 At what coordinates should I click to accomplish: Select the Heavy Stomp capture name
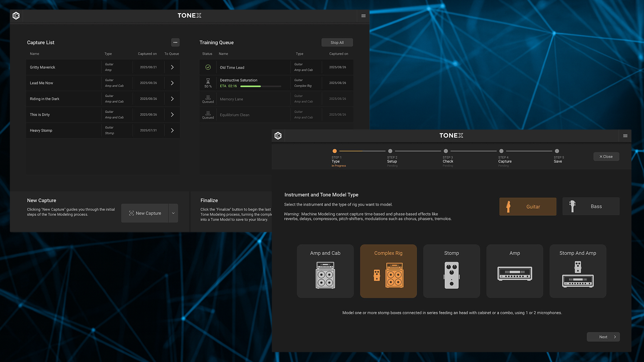tap(41, 130)
